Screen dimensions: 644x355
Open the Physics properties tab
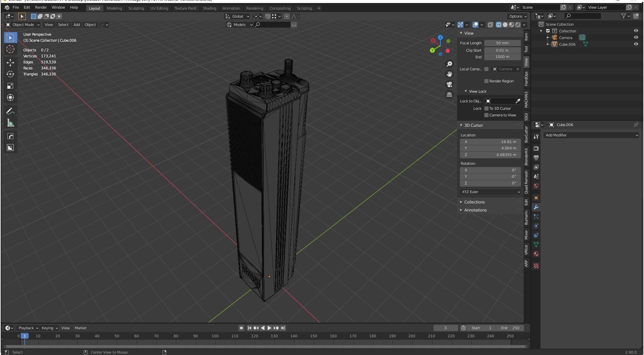coord(536,226)
